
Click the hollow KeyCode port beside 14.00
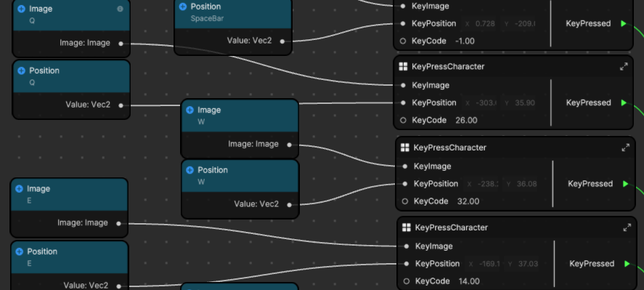pyautogui.click(x=406, y=281)
